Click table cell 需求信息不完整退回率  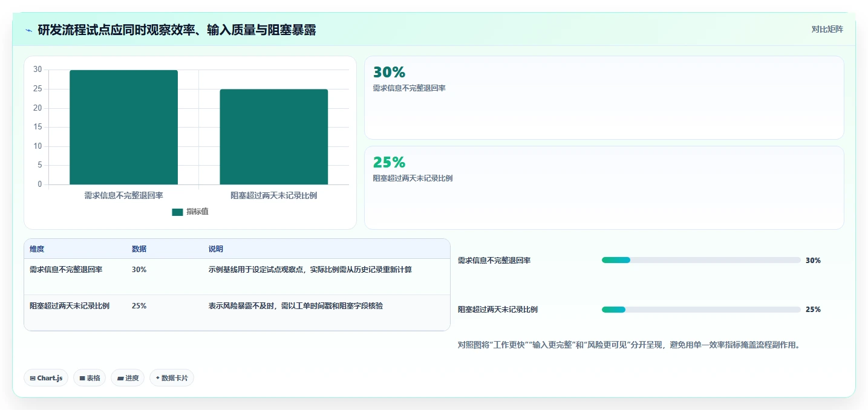click(x=66, y=270)
